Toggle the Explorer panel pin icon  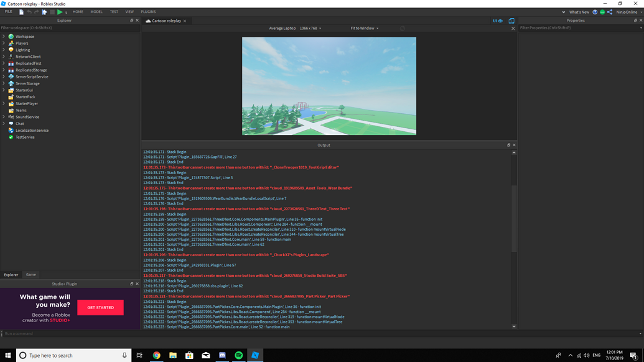132,20
